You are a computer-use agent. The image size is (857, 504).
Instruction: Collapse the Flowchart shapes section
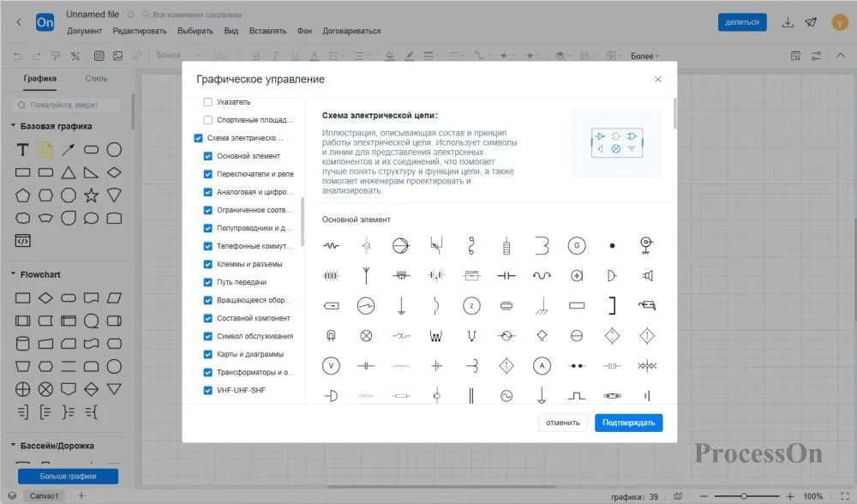coord(14,275)
